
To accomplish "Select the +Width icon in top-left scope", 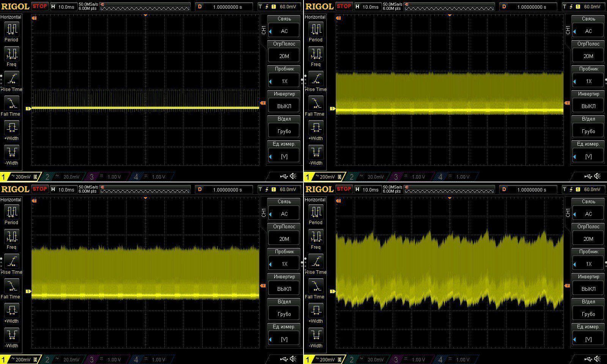I will tap(11, 127).
